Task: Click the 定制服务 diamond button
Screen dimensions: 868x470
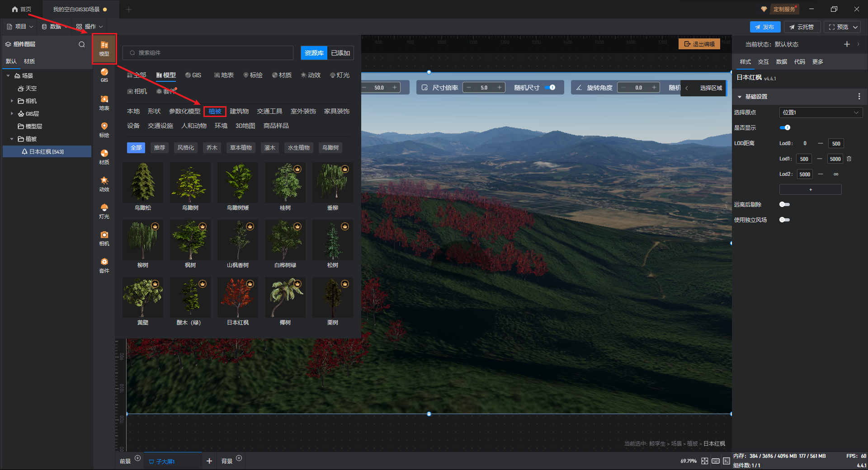Action: pyautogui.click(x=780, y=9)
